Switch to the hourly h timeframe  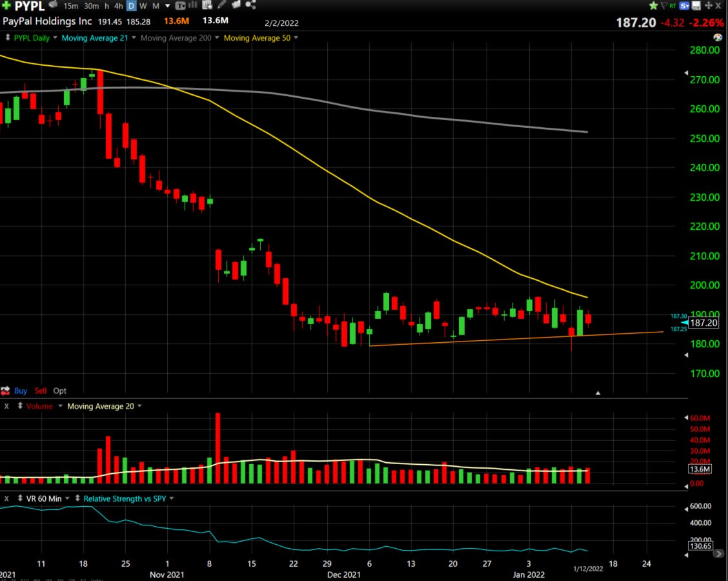coord(106,6)
